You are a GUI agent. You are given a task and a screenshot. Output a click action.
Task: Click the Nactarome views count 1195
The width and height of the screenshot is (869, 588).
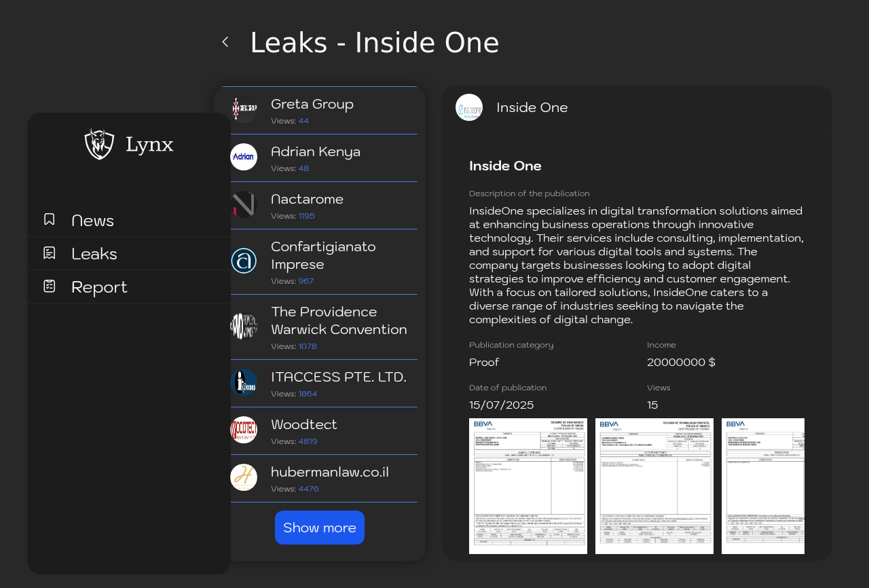click(x=307, y=216)
